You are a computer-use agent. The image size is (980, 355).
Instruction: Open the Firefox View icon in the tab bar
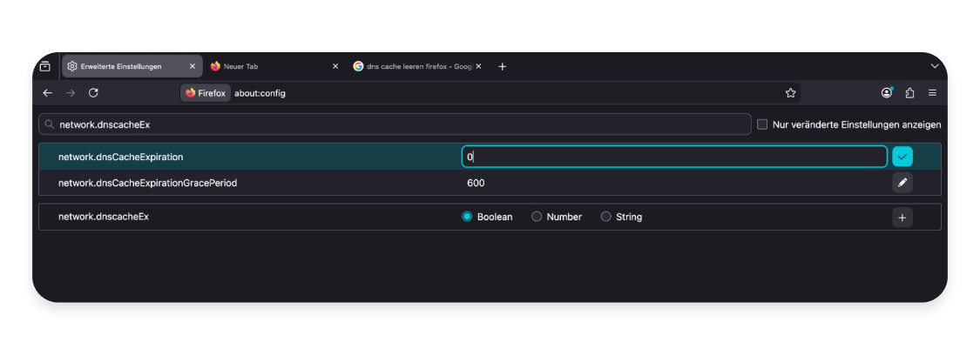[45, 67]
